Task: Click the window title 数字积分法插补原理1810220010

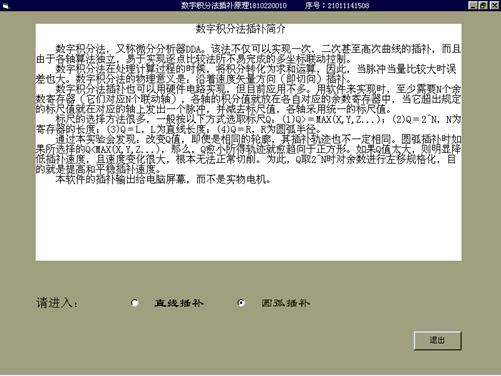Action: point(234,5)
